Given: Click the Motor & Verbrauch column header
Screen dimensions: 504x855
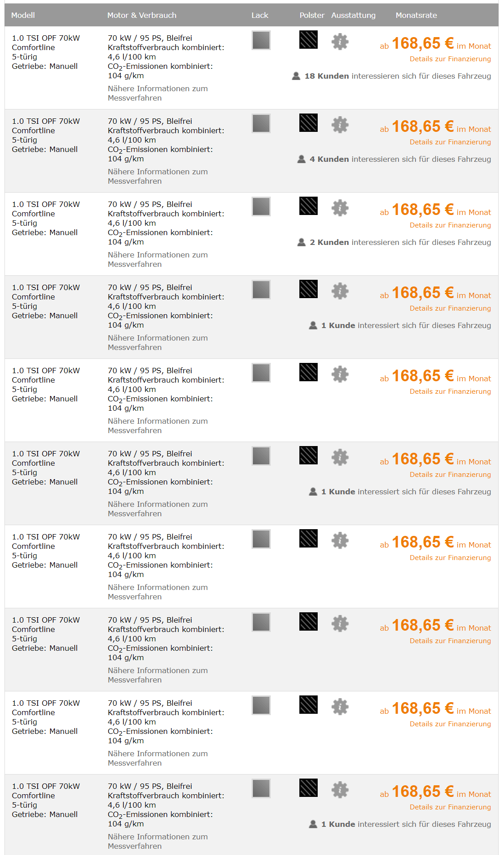Looking at the screenshot, I should [x=142, y=15].
